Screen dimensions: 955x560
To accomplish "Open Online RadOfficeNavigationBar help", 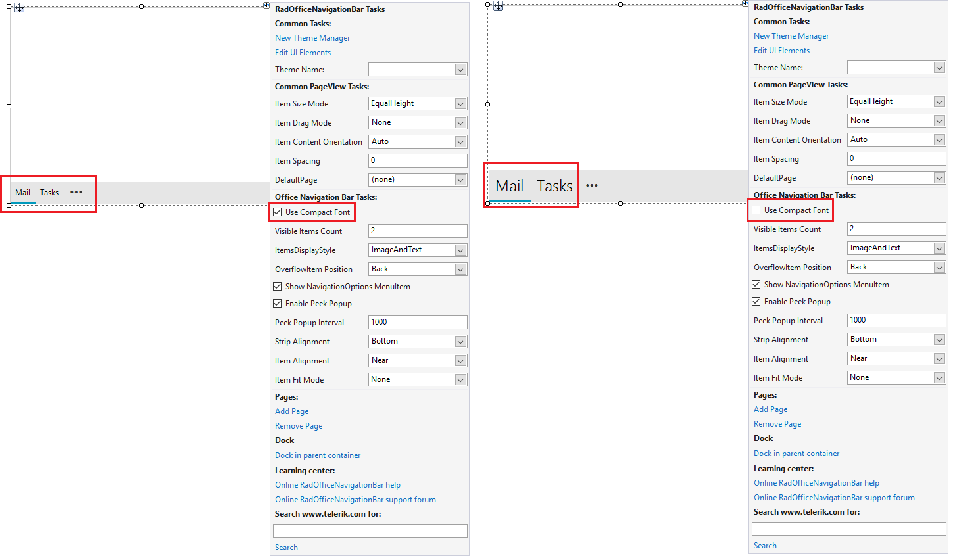I will coord(337,484).
